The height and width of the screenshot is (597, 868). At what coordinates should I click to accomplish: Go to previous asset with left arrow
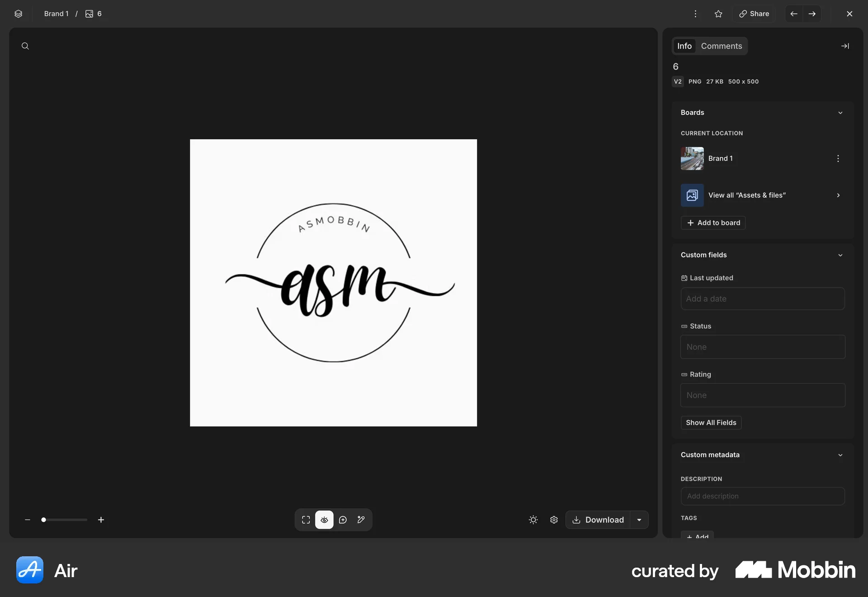(794, 14)
